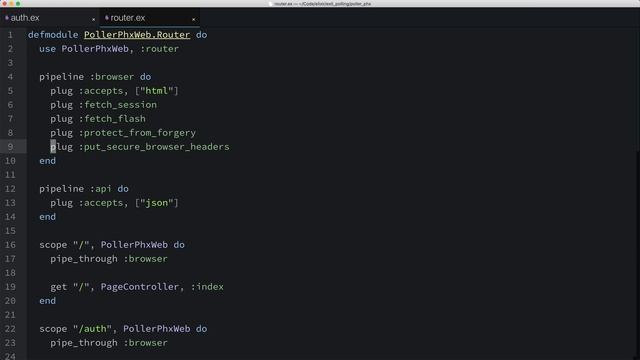Click line number 16 in the gutter

pyautogui.click(x=10, y=245)
